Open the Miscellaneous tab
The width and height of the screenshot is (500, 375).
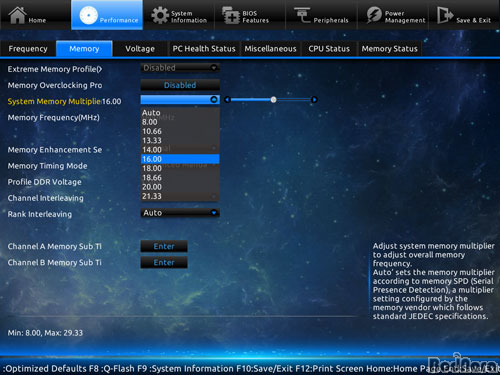(270, 49)
